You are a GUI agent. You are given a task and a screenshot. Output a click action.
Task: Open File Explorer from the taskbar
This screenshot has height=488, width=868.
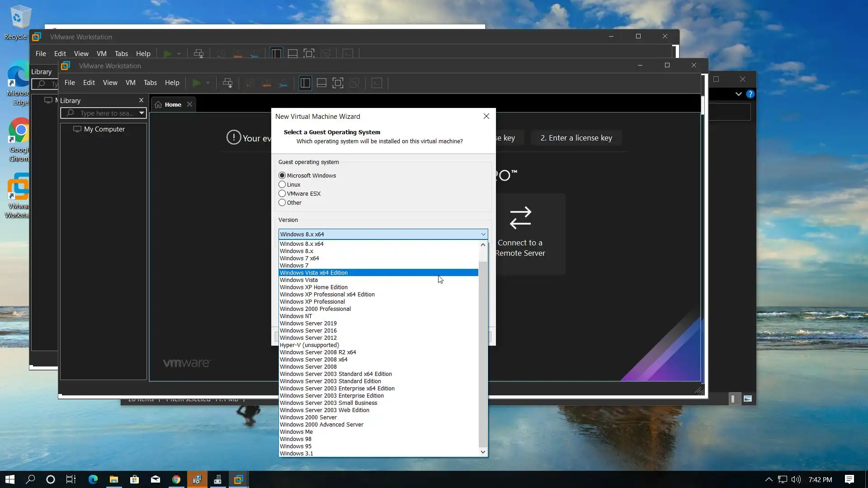pos(114,479)
